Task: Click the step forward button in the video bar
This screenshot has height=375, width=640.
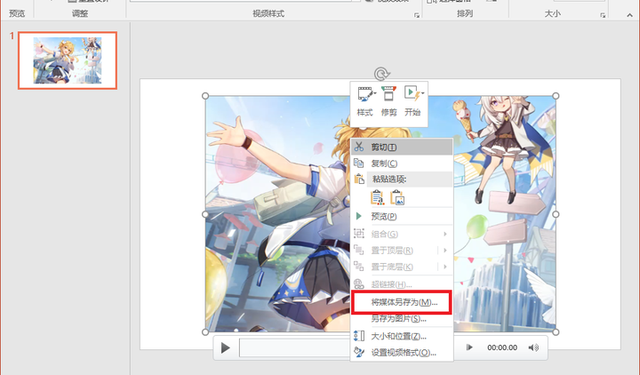Action: (469, 348)
